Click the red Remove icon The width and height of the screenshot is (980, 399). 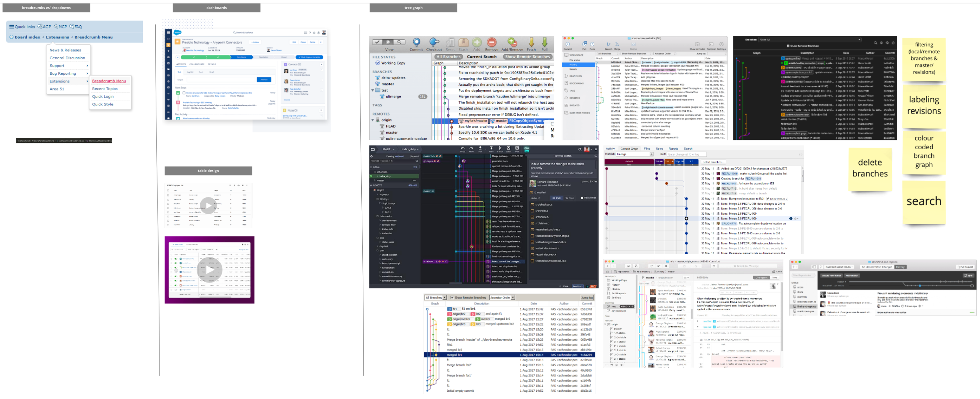pos(491,42)
